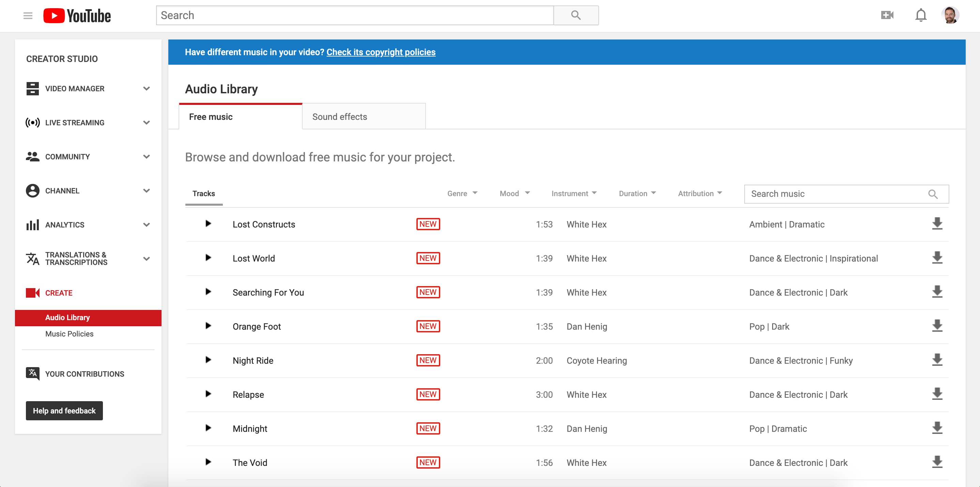Viewport: 980px width, 487px height.
Task: Click the notifications bell icon
Action: (x=921, y=15)
